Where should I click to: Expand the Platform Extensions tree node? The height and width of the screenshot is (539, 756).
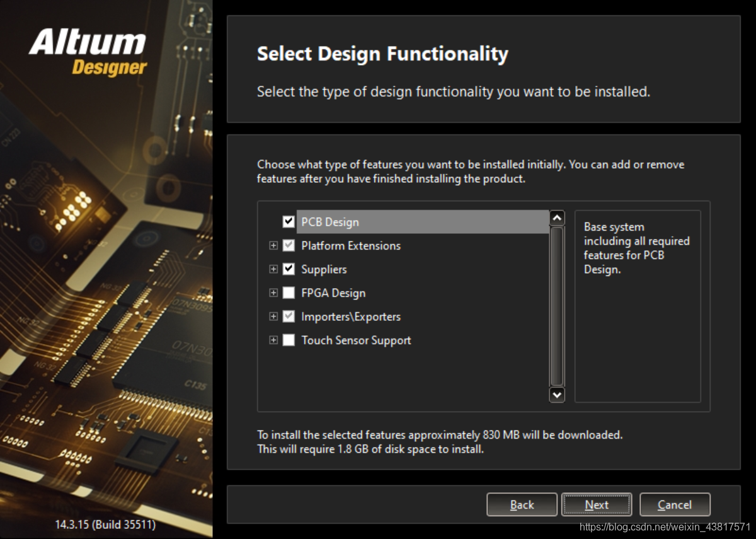point(273,246)
